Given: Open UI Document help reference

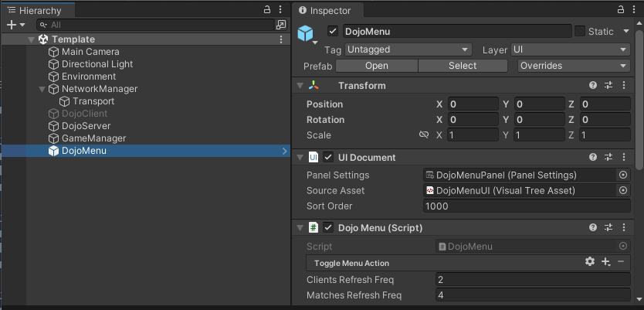Looking at the screenshot, I should pos(593,157).
